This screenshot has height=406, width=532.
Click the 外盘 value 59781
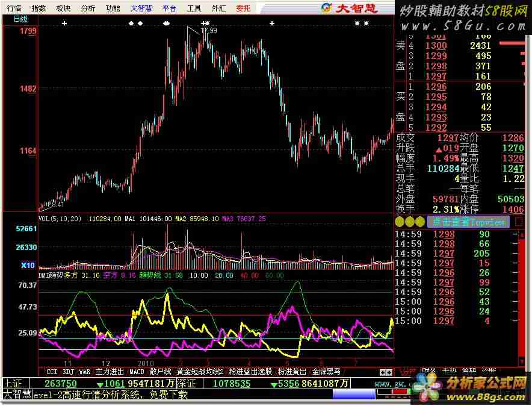point(446,199)
